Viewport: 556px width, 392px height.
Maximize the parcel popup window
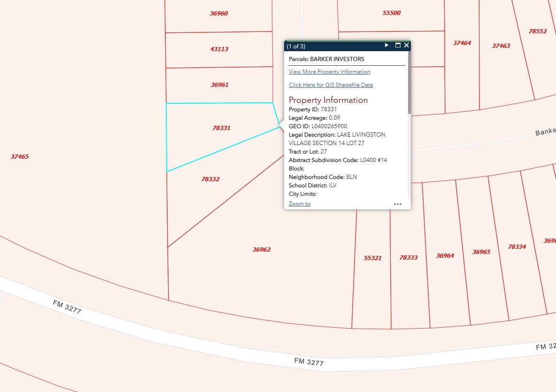398,46
